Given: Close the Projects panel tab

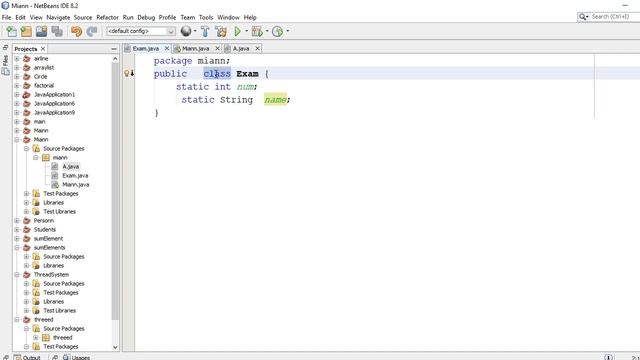Looking at the screenshot, I should tap(43, 49).
